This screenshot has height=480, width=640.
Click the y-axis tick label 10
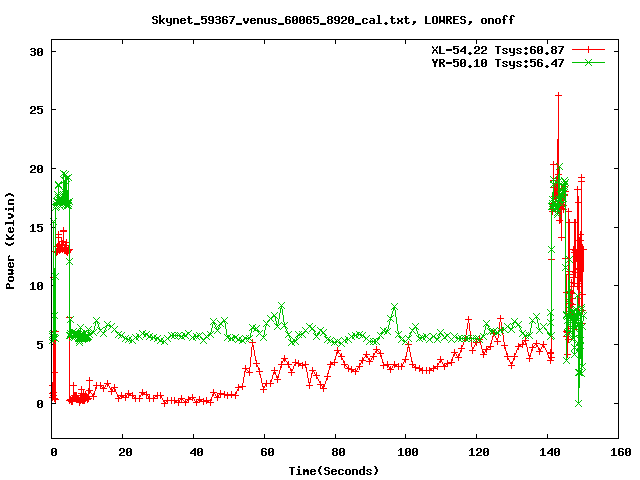(37, 286)
